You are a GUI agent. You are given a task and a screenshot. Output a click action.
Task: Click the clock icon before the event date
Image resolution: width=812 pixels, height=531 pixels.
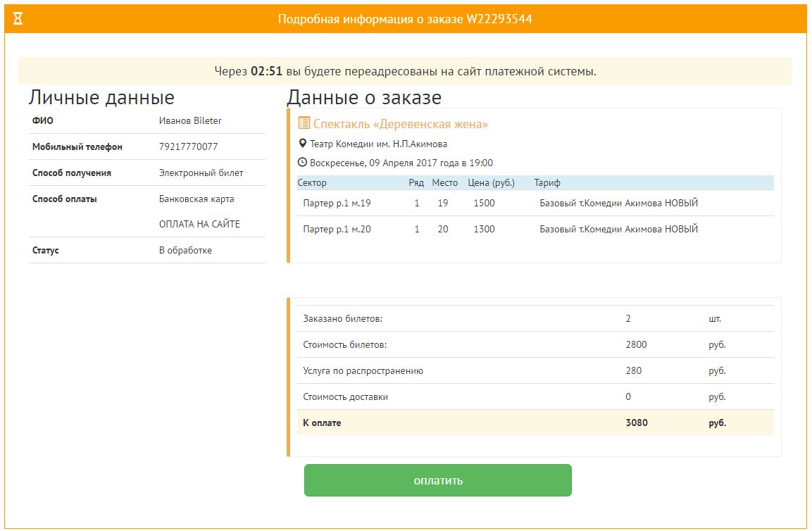[303, 163]
